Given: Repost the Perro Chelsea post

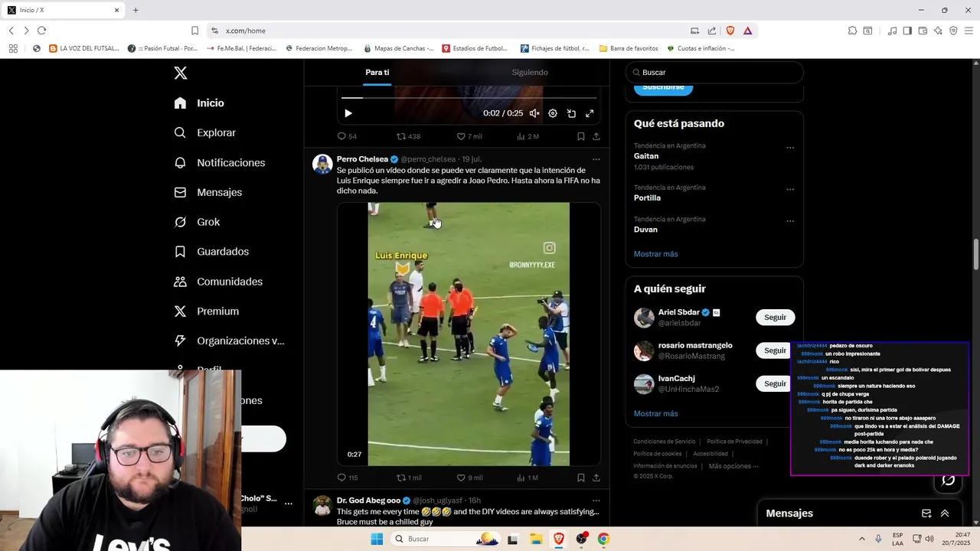Looking at the screenshot, I should 409,478.
